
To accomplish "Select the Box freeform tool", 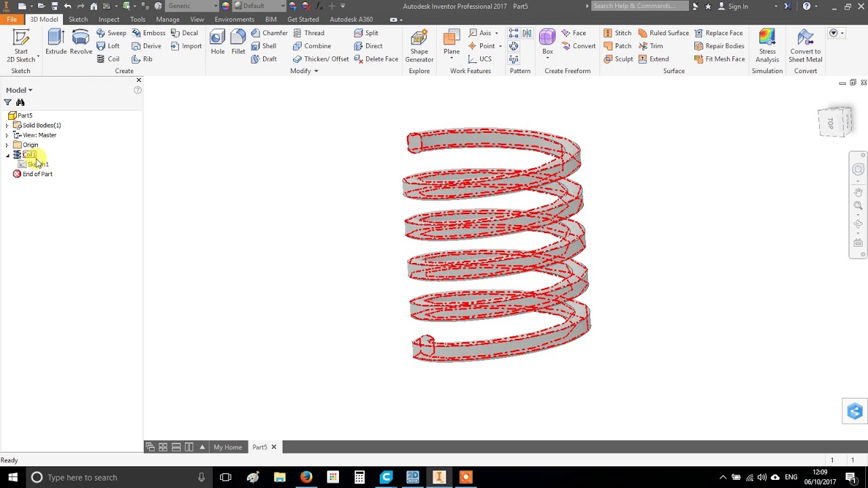I will click(547, 43).
